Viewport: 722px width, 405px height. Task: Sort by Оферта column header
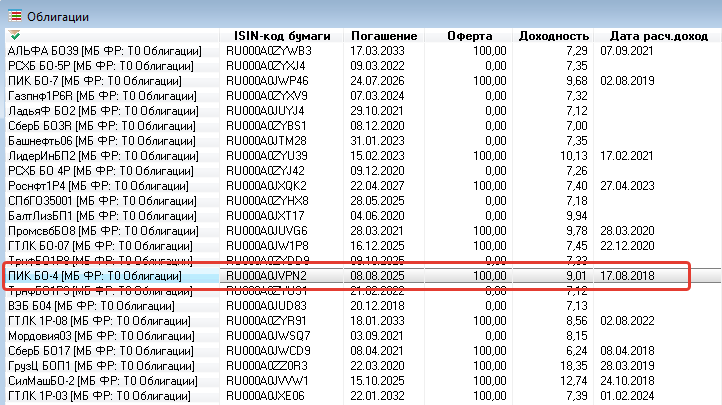tap(469, 36)
